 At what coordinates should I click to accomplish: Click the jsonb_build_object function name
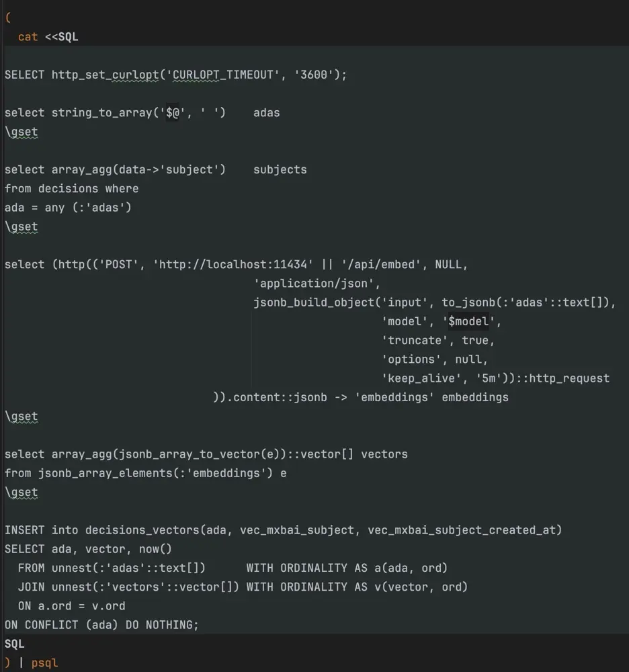click(x=313, y=302)
